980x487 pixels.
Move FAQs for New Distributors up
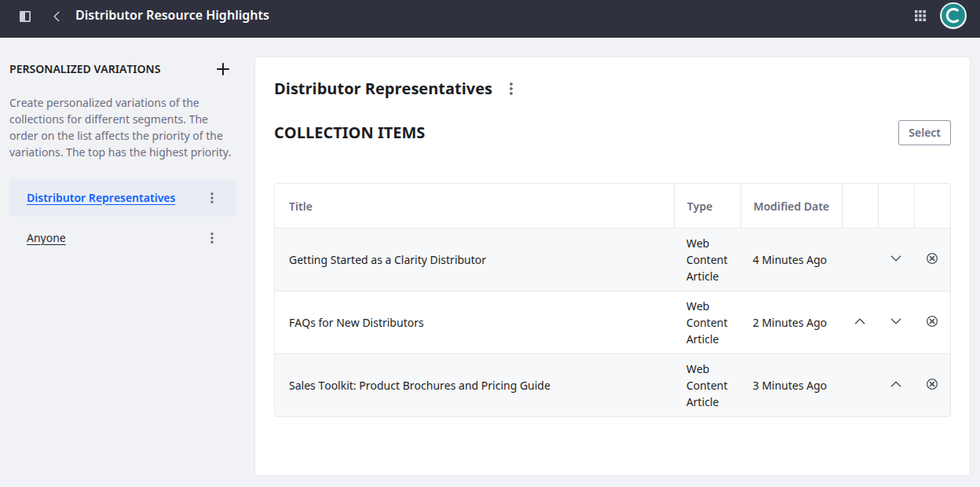(860, 321)
